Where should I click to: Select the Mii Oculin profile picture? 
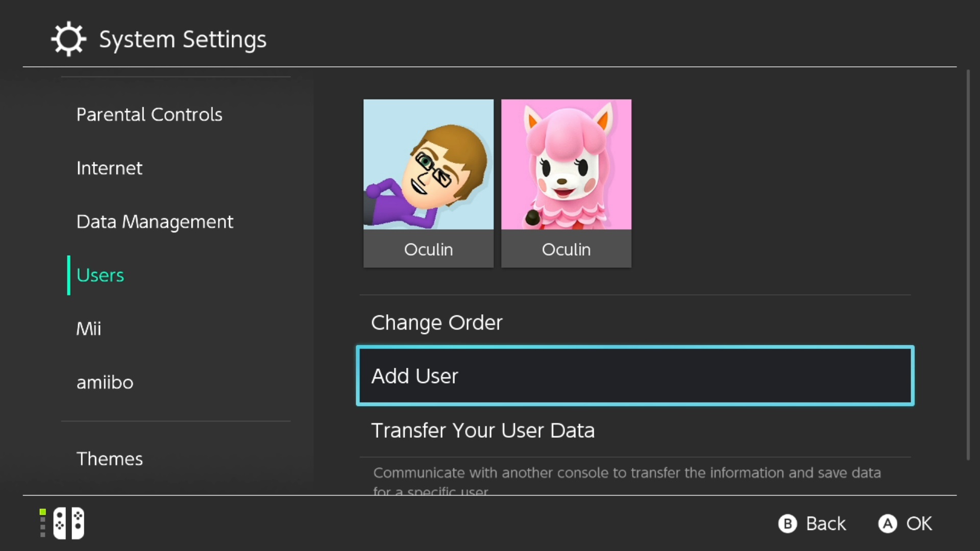pyautogui.click(x=428, y=164)
